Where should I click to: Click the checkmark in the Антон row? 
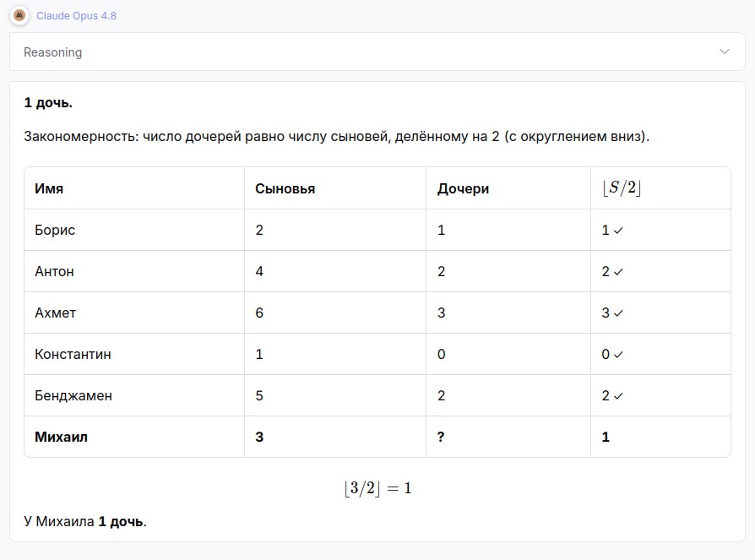(619, 272)
